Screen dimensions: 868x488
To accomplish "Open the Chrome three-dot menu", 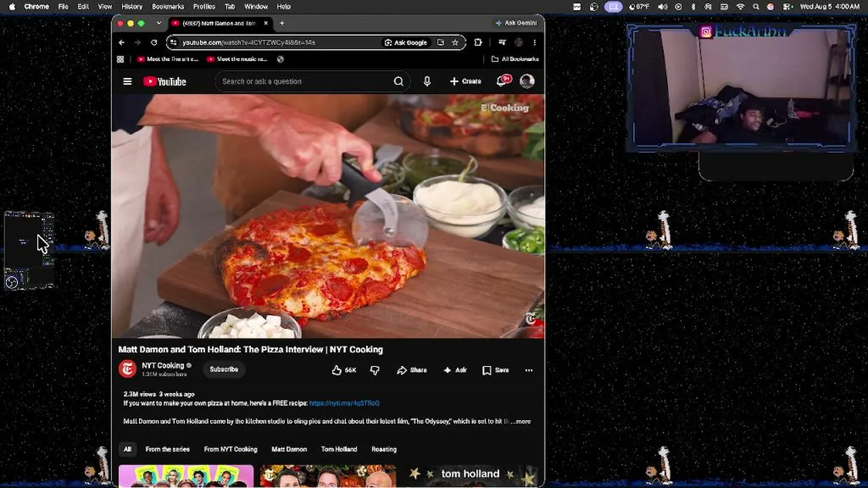I will click(x=534, y=42).
